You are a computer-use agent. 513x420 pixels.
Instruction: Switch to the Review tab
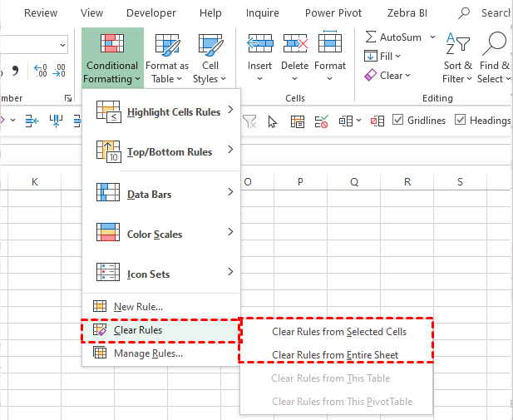coord(41,13)
